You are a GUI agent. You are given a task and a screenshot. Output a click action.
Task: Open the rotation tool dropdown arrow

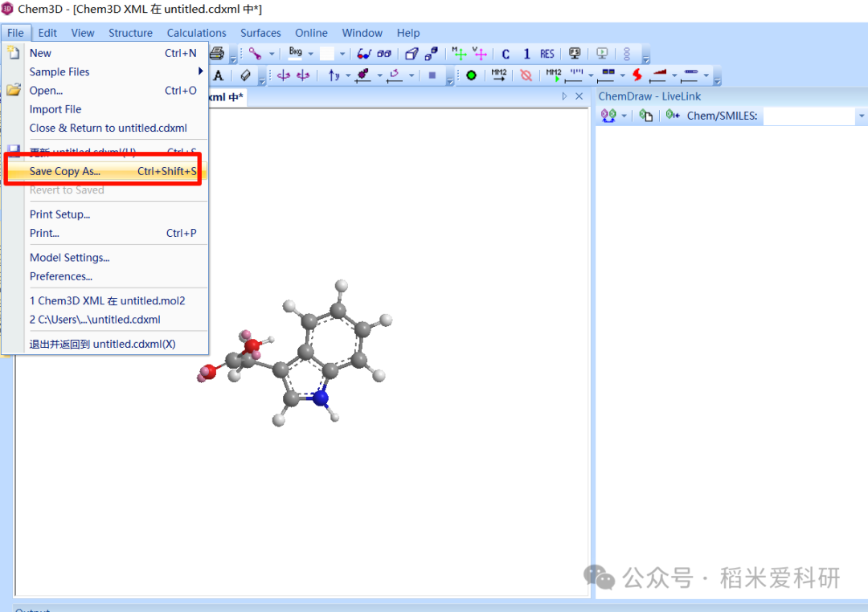click(348, 76)
